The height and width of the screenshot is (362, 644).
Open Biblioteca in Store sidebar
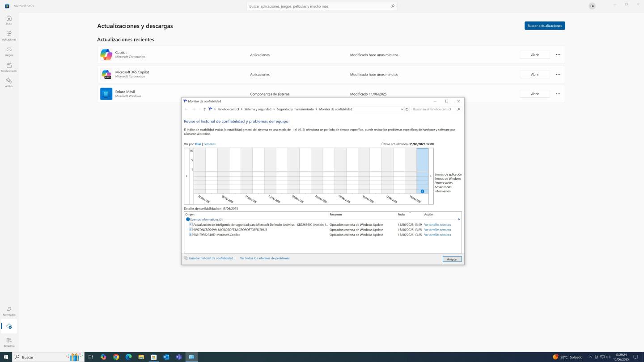(x=9, y=342)
